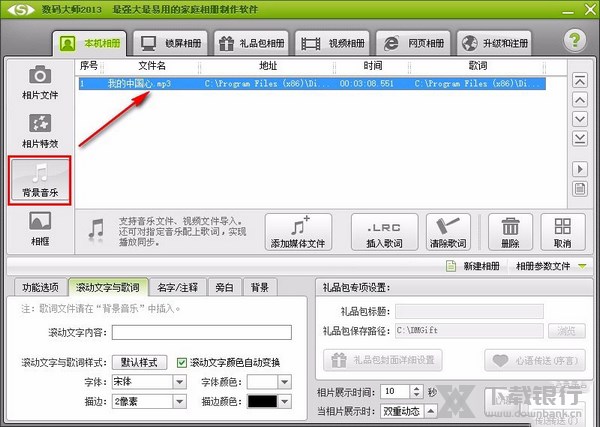Switch to the 视频相册 tab

click(335, 44)
